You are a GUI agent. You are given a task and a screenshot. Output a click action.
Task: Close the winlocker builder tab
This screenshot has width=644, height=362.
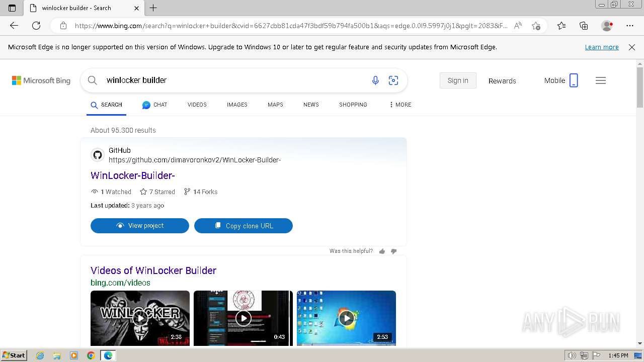click(137, 8)
